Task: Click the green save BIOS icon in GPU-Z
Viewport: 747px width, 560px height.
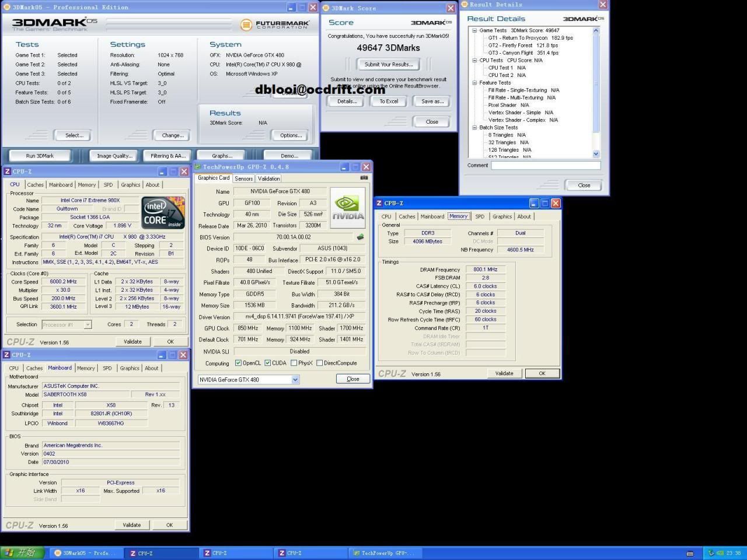Action: point(361,237)
